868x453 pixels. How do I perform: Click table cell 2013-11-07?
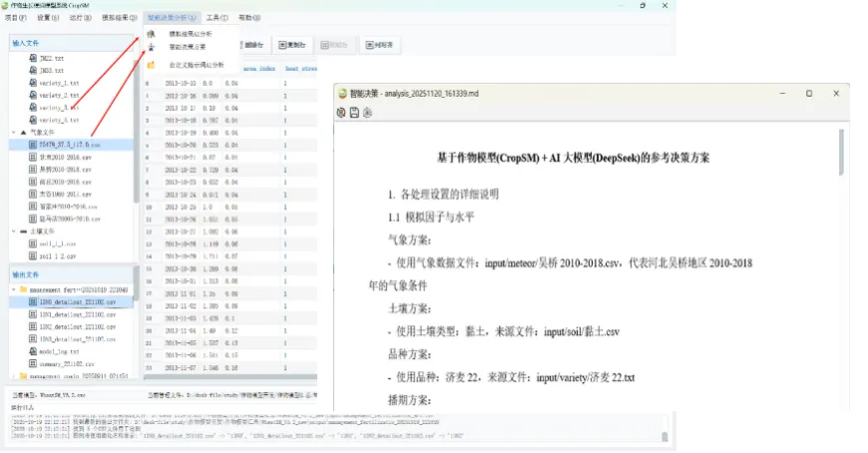pyautogui.click(x=181, y=368)
